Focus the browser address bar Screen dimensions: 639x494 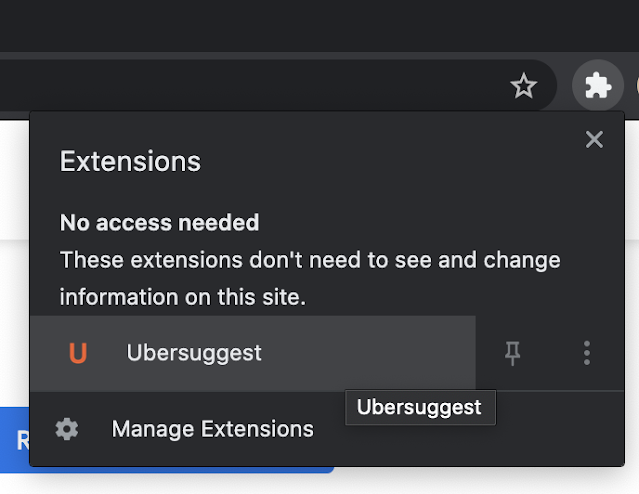coord(250,87)
